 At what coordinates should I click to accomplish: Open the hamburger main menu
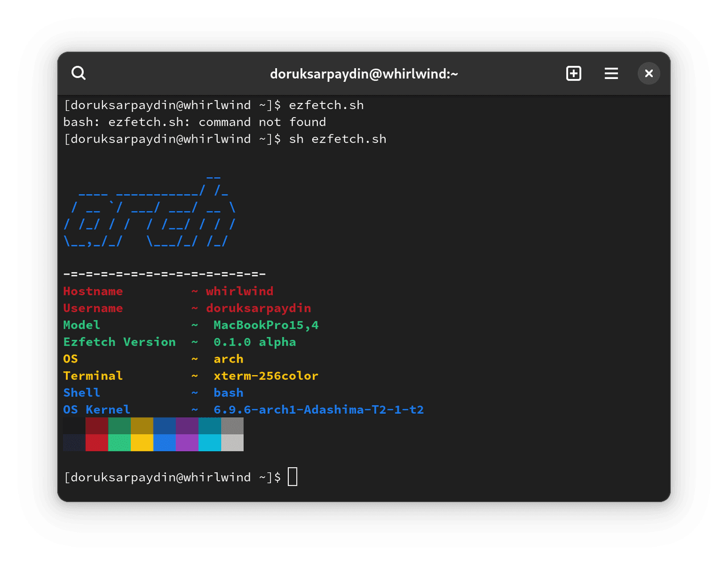tap(611, 73)
